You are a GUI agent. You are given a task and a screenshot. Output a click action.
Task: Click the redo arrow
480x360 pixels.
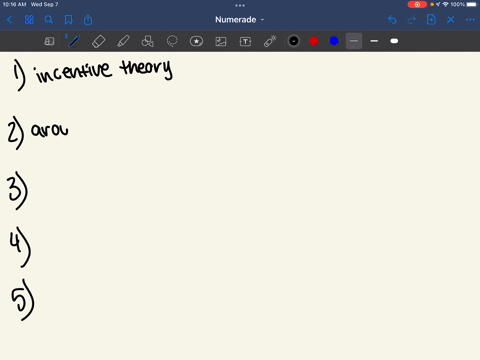412,20
